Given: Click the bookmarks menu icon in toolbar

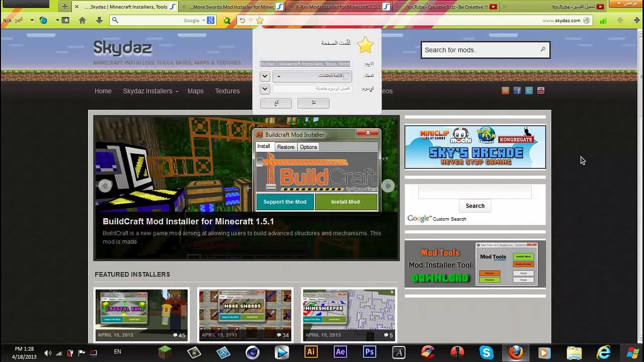Looking at the screenshot, I should coord(65,21).
